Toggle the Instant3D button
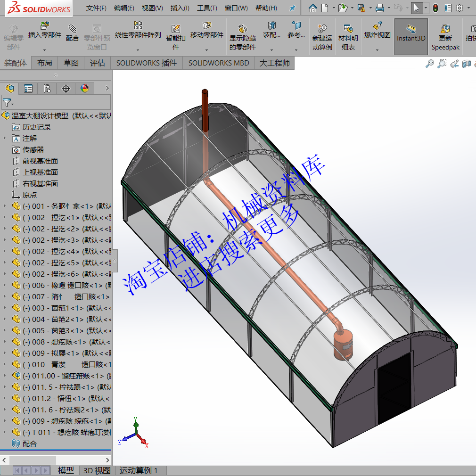 pyautogui.click(x=411, y=37)
